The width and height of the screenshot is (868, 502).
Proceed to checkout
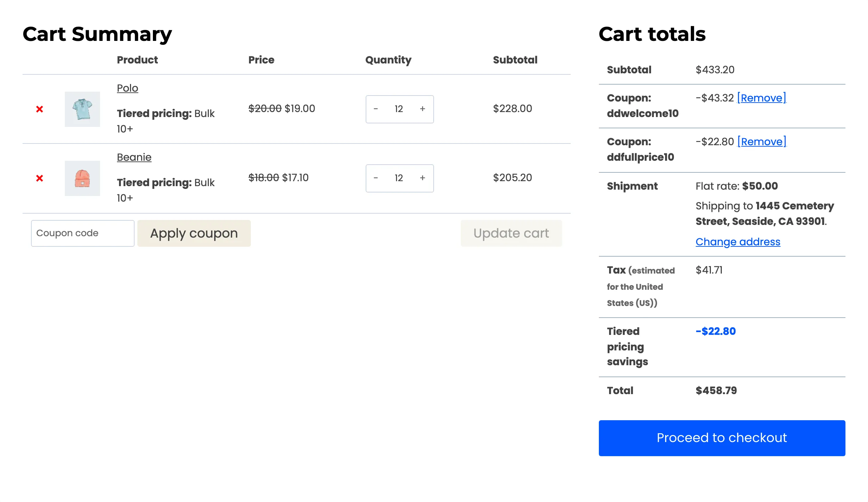pos(722,438)
